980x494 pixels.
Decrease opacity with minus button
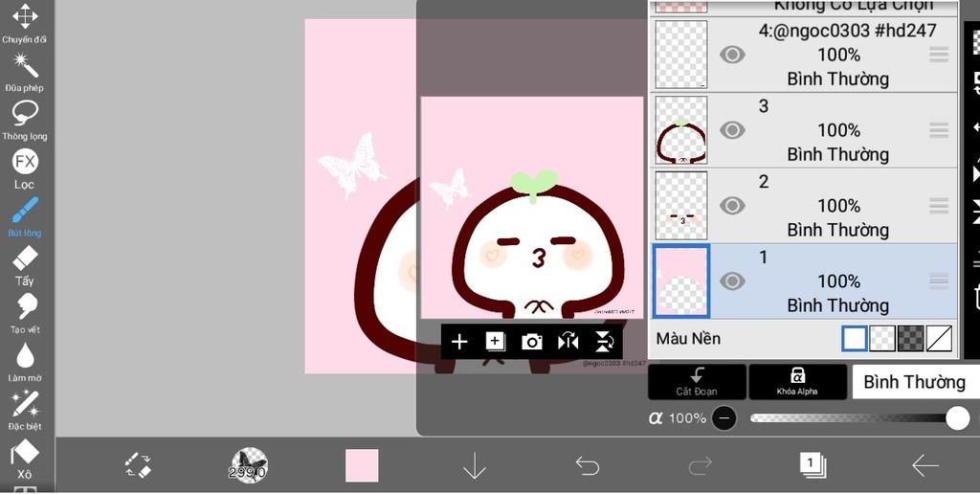tap(724, 418)
